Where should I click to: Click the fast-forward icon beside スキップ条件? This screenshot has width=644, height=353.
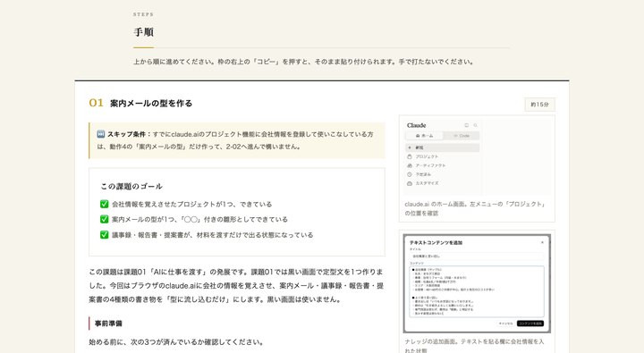(x=100, y=134)
